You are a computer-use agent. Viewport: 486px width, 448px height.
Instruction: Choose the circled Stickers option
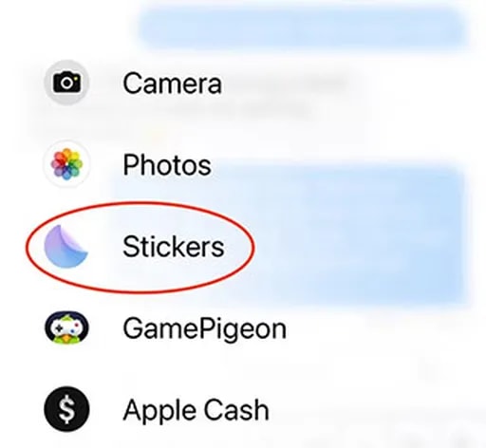click(140, 247)
